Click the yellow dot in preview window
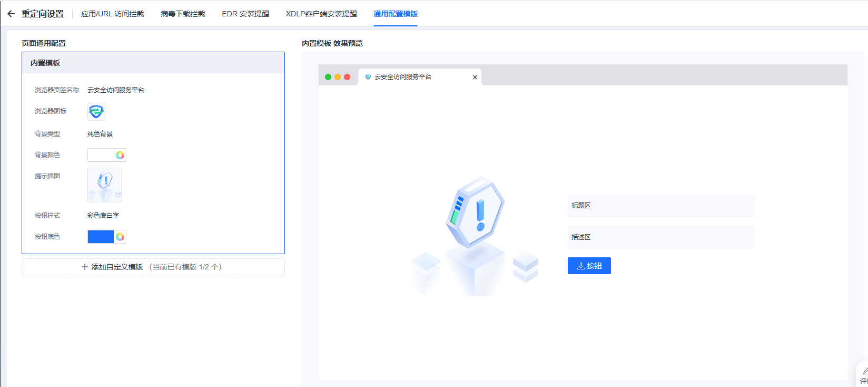 coord(338,77)
